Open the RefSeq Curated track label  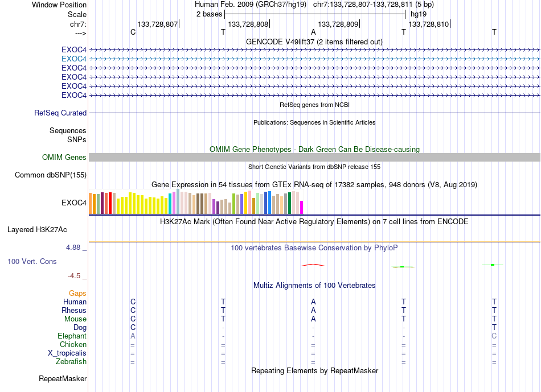point(60,113)
